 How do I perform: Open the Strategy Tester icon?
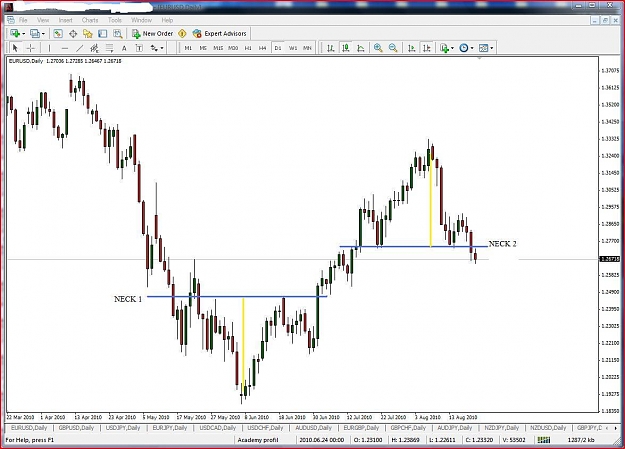coord(118,33)
